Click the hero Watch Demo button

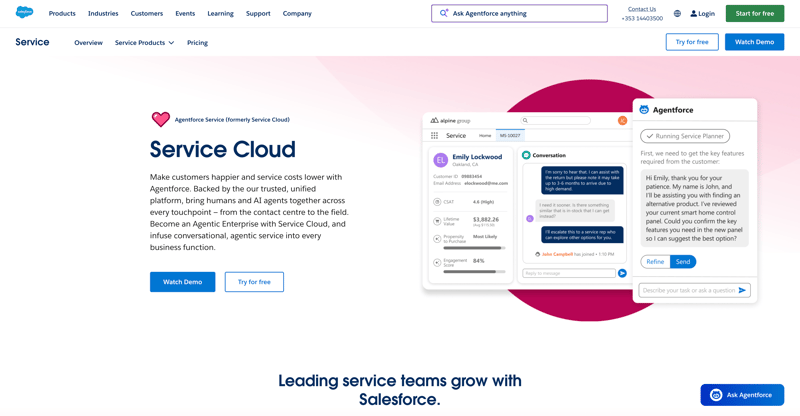(x=183, y=282)
